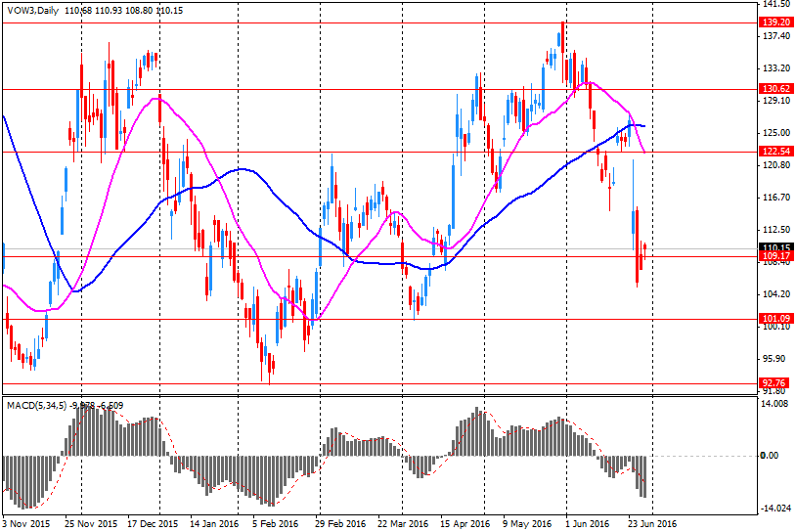Screen dimensions: 796x532
Task: Click the 1 Jun 2016 date label
Action: pos(587,523)
